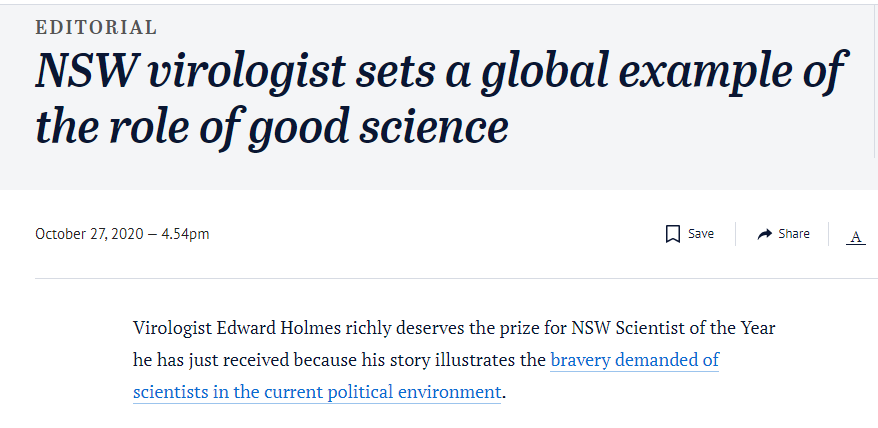Open the text size 'A' control
878x428 pixels.
pos(855,237)
